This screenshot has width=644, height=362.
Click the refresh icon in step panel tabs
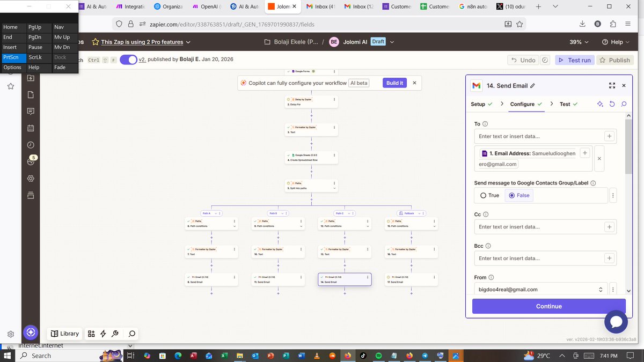(612, 104)
